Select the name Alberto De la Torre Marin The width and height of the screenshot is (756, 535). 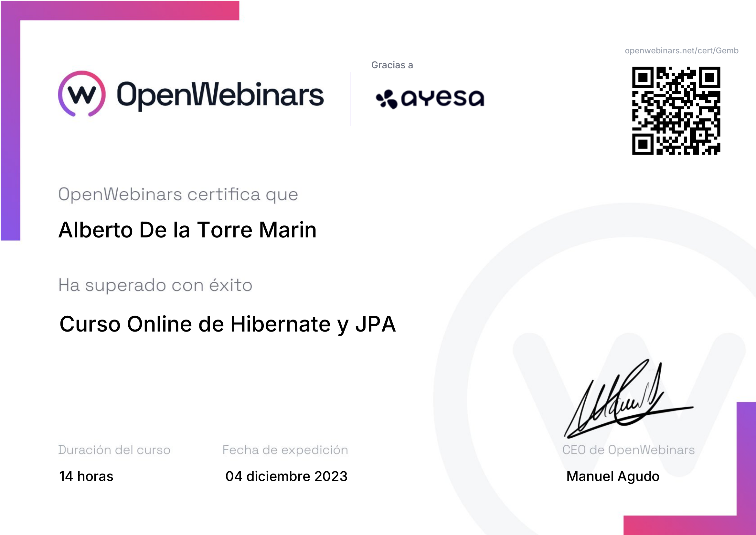(187, 230)
